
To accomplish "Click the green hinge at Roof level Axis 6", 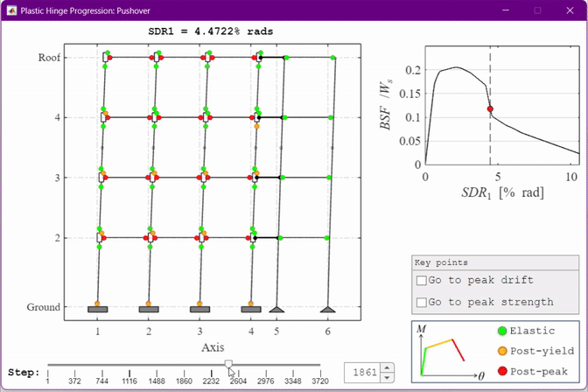I will [x=333, y=58].
